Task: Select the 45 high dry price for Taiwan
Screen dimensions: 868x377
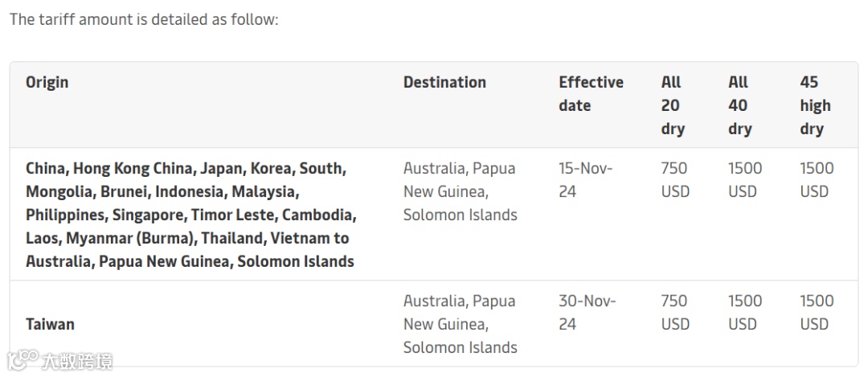Action: (817, 313)
